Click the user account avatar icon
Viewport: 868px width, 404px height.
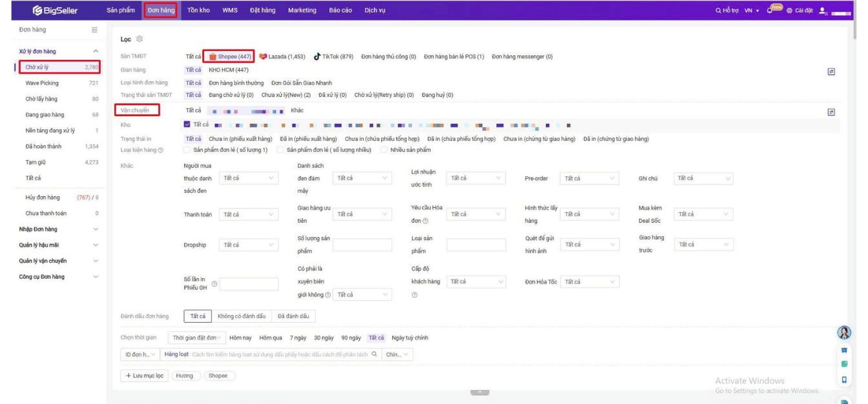tap(823, 10)
